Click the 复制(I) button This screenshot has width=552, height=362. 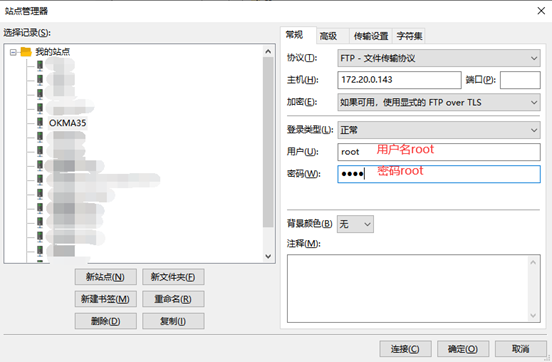tap(173, 321)
